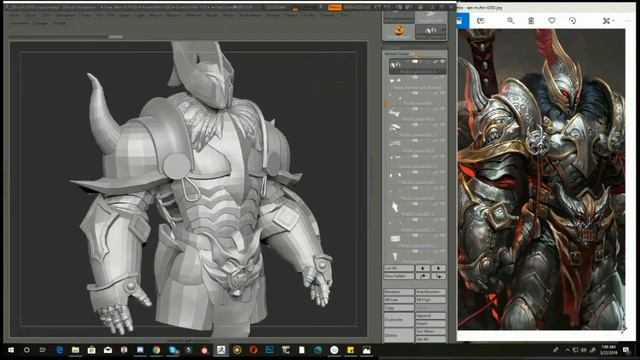Click the Duplicate subtool button

399,320
